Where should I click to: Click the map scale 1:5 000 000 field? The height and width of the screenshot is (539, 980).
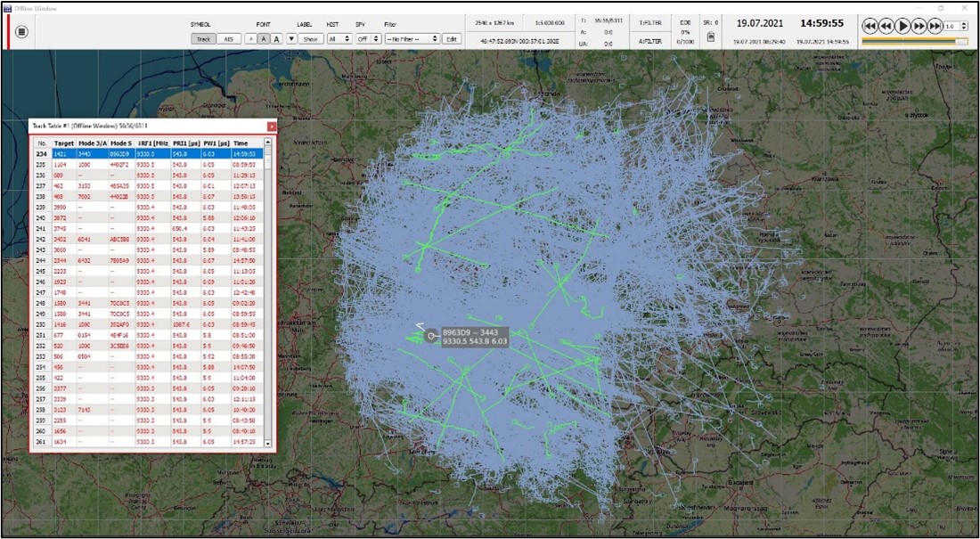pyautogui.click(x=548, y=23)
